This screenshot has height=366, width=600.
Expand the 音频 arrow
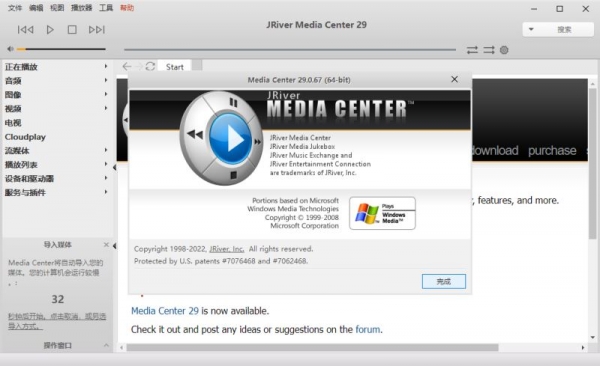[106, 80]
